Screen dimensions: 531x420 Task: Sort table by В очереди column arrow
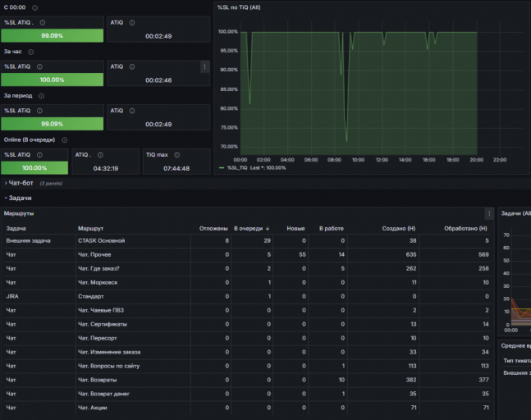click(x=268, y=229)
